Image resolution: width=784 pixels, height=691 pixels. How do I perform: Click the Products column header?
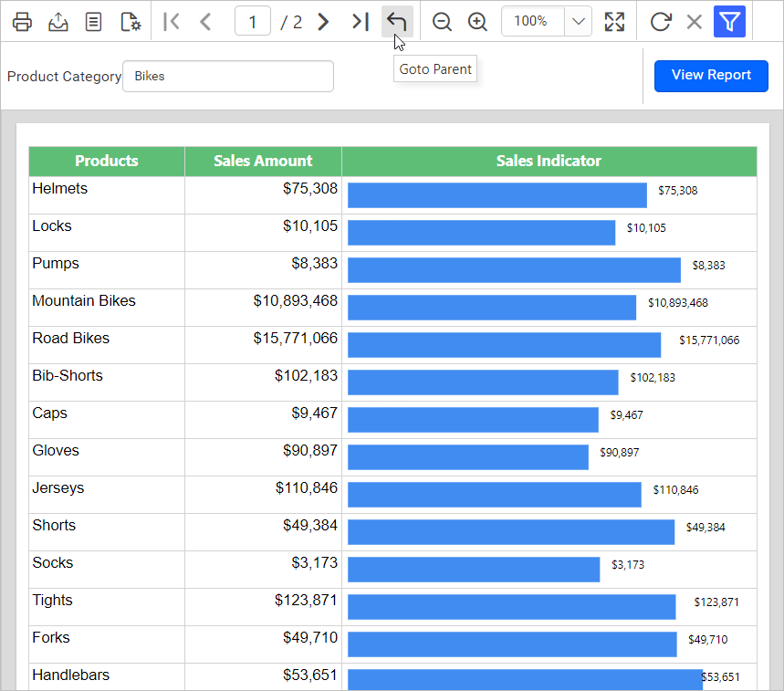tap(107, 161)
